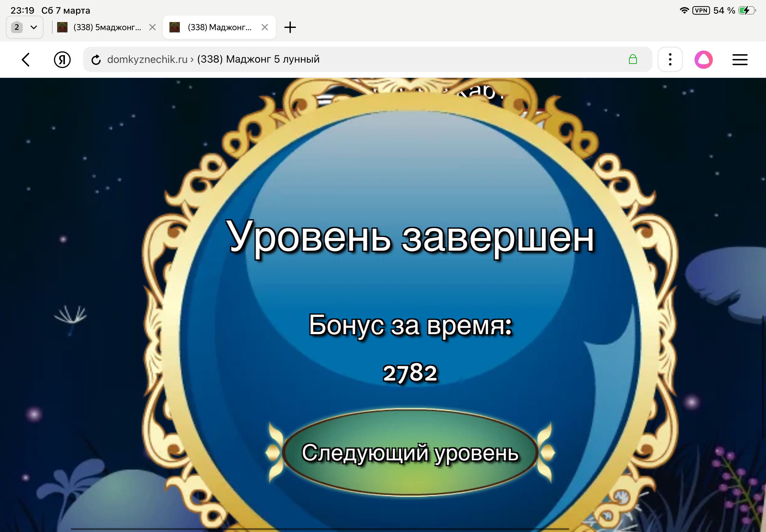
Task: Open the three-dot browser options menu
Action: click(670, 59)
